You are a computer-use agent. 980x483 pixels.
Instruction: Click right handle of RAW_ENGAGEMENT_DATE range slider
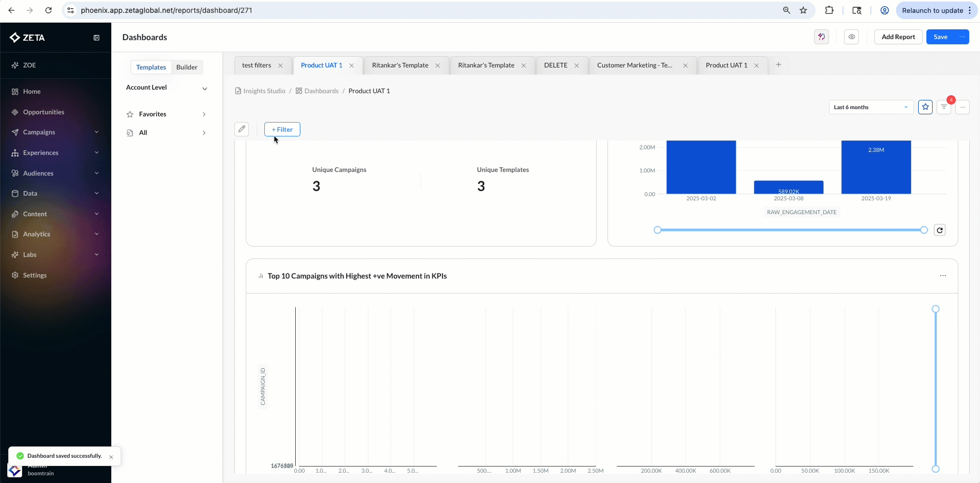924,230
